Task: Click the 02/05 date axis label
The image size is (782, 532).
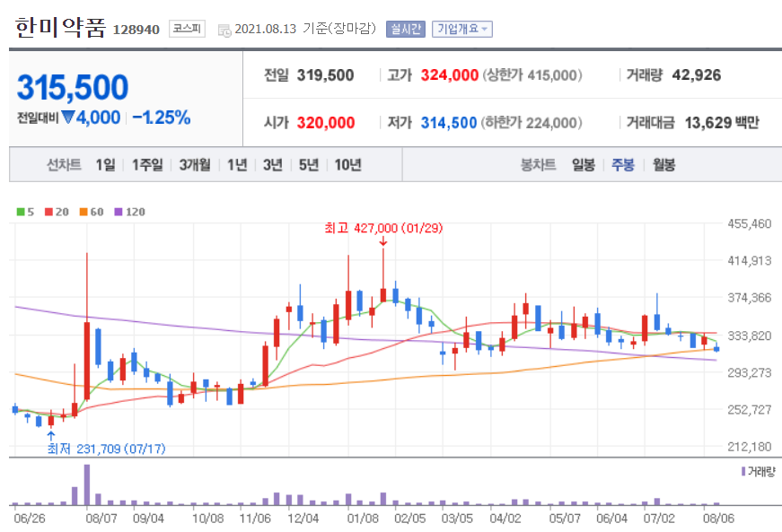Action: click(x=410, y=519)
